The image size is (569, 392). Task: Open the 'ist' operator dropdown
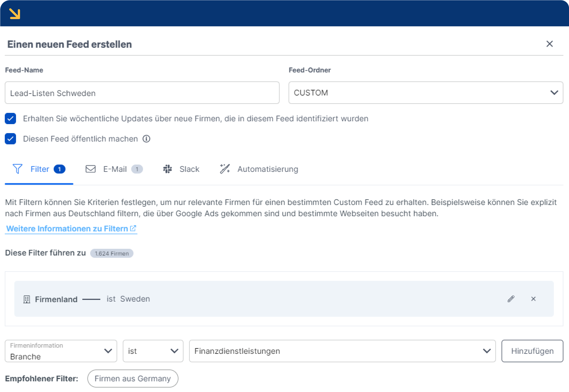[x=153, y=351]
